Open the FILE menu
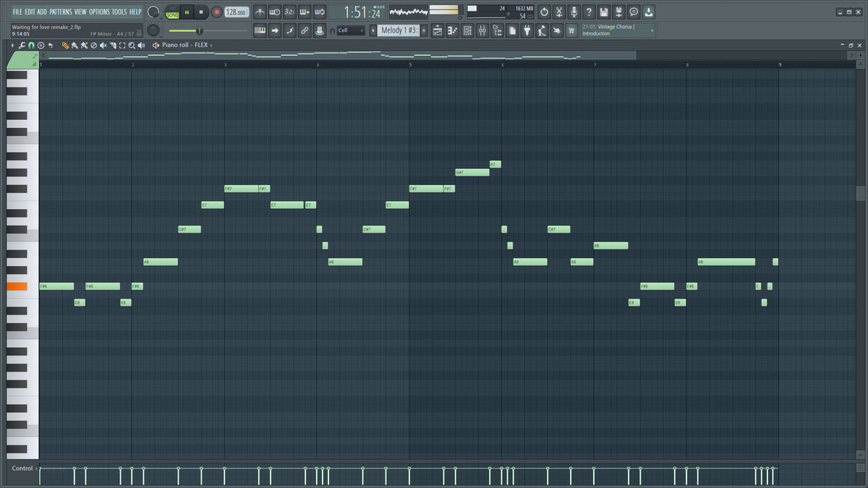Viewport: 868px width, 488px height. (18, 12)
